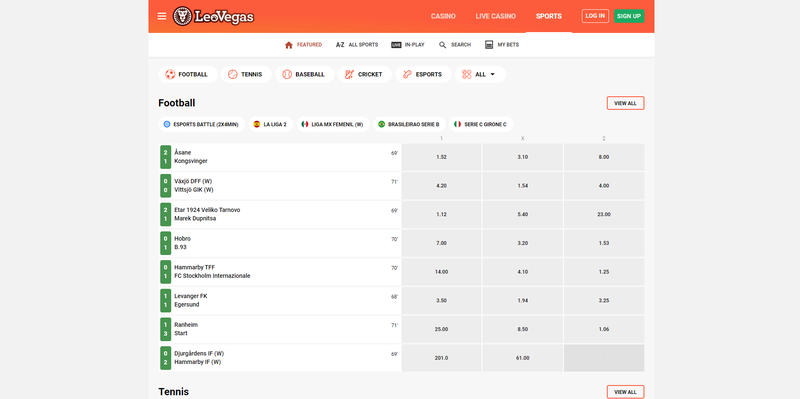Open the hamburger menu icon
This screenshot has width=800, height=399.
coord(162,16)
